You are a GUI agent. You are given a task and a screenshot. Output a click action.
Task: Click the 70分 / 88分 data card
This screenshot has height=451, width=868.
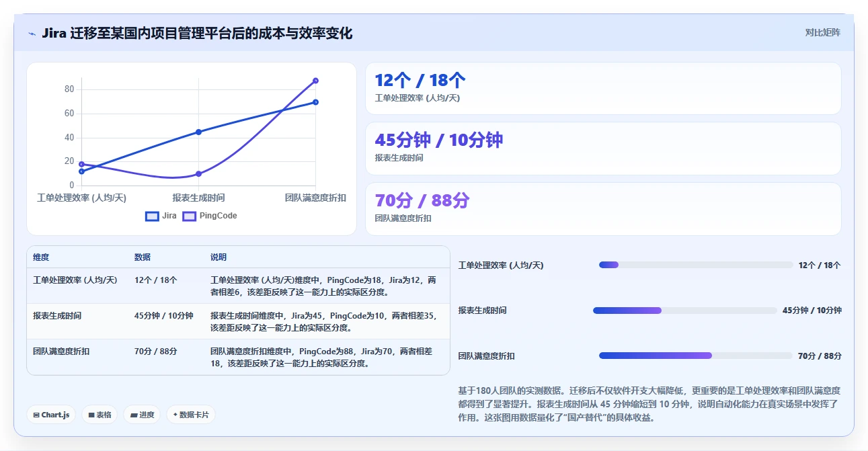click(603, 209)
